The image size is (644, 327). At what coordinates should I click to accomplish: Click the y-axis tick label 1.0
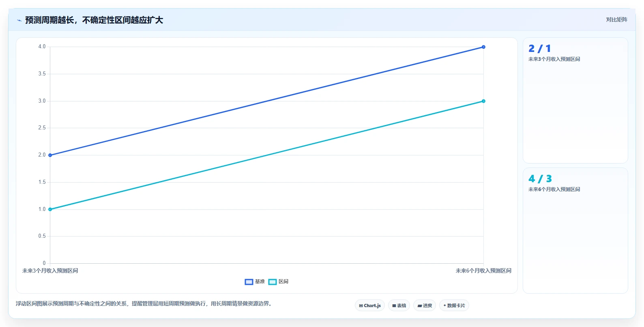(42, 209)
